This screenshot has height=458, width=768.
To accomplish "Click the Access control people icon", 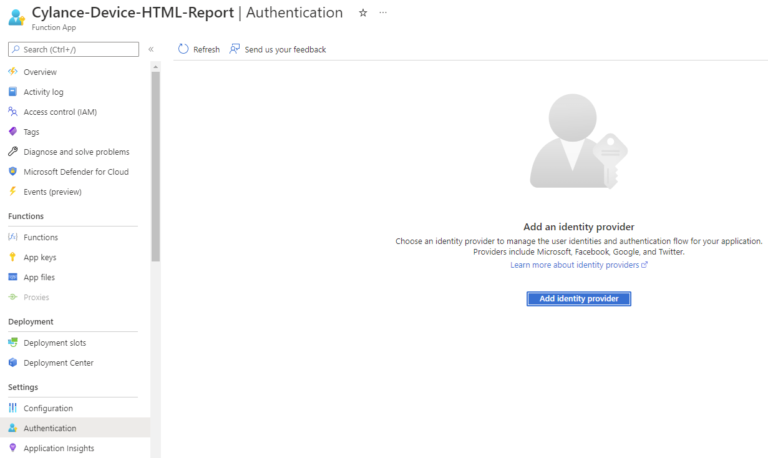I will tap(13, 112).
